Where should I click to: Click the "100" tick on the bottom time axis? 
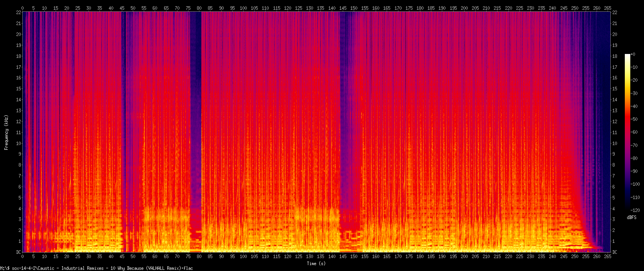click(x=243, y=257)
